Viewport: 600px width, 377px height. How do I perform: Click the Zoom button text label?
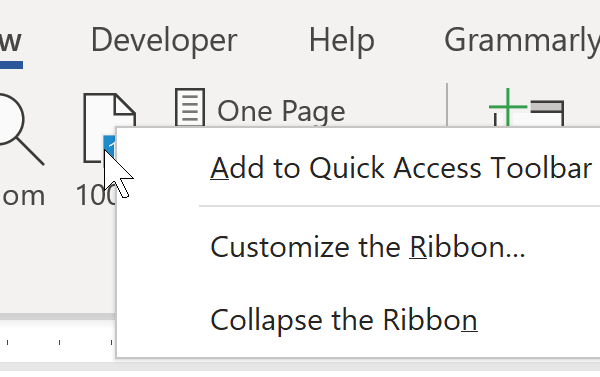22,196
